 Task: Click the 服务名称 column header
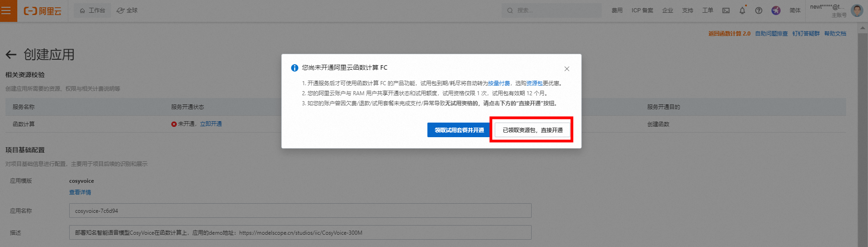[24, 107]
